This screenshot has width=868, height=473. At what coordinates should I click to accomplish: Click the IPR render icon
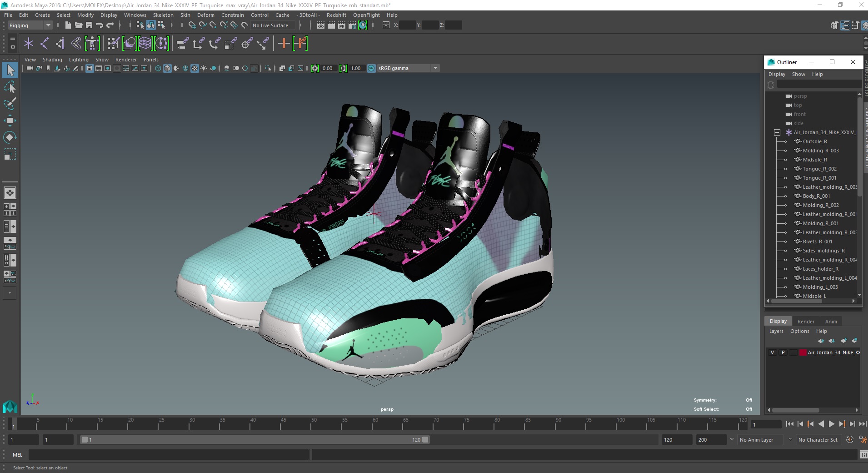coord(342,25)
